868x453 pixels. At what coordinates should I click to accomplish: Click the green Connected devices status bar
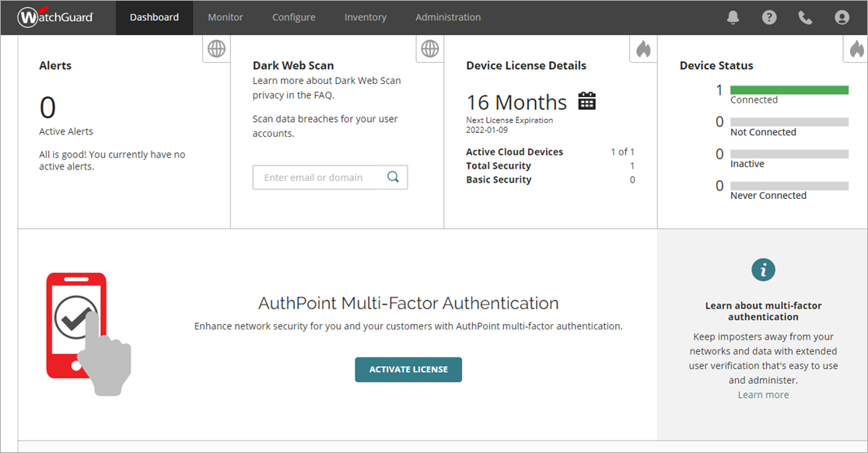pos(789,89)
